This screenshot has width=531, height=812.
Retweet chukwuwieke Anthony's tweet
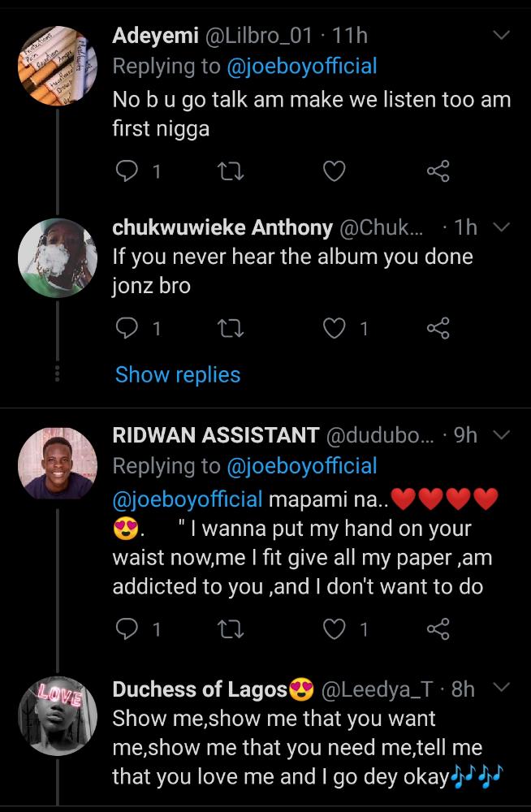point(231,328)
